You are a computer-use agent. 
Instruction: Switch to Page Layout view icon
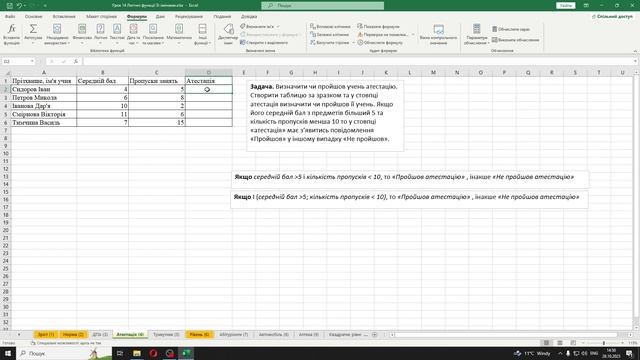click(560, 343)
